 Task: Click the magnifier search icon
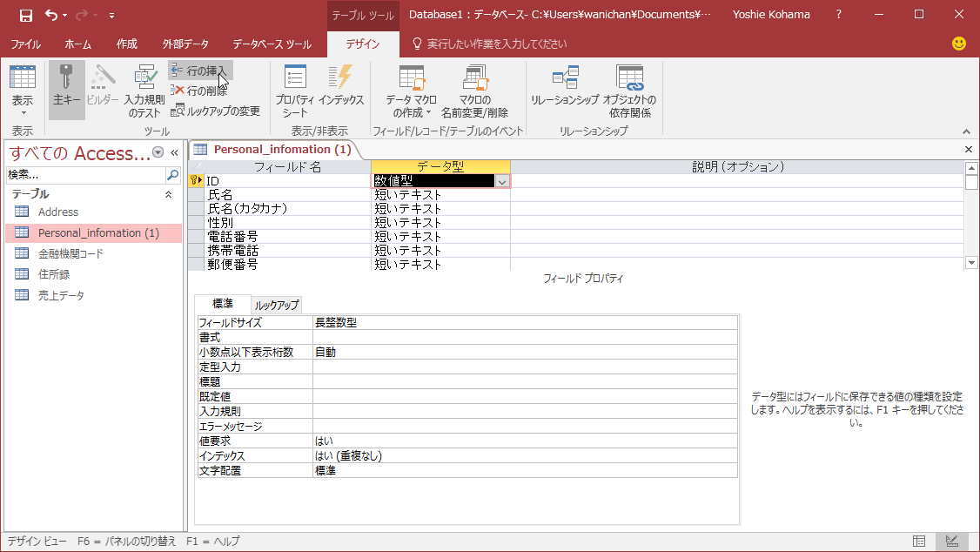[x=173, y=175]
